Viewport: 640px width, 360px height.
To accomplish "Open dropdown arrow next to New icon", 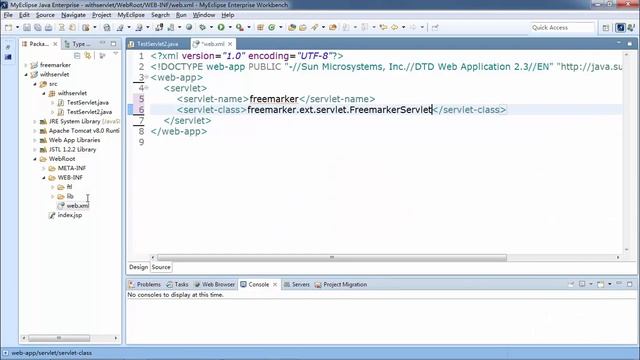I will click(x=17, y=27).
